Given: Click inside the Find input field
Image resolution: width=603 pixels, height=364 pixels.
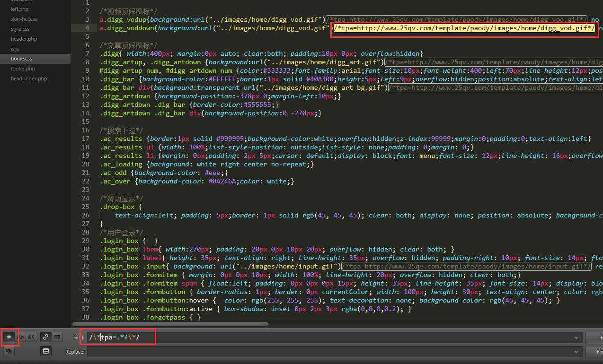Looking at the screenshot, I should click(334, 338).
